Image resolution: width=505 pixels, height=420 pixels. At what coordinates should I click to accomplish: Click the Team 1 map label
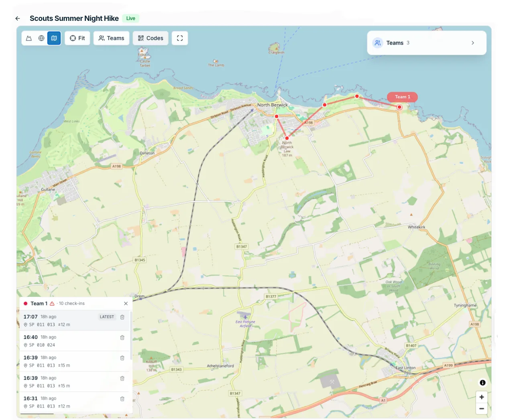coord(402,97)
